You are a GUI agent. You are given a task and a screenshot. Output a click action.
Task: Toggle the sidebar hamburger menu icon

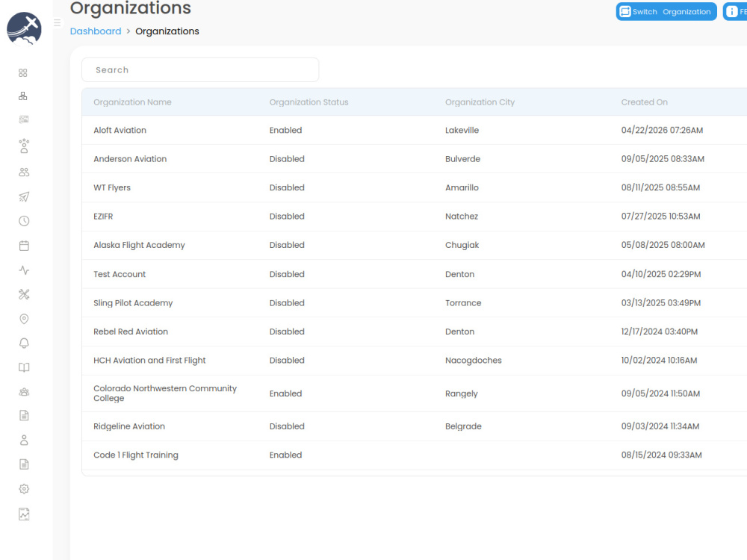click(x=58, y=22)
